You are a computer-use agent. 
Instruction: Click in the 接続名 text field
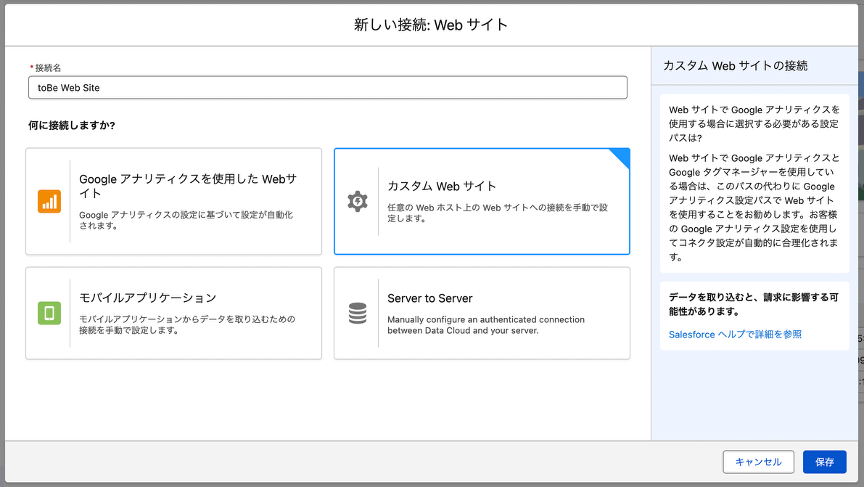[x=328, y=88]
